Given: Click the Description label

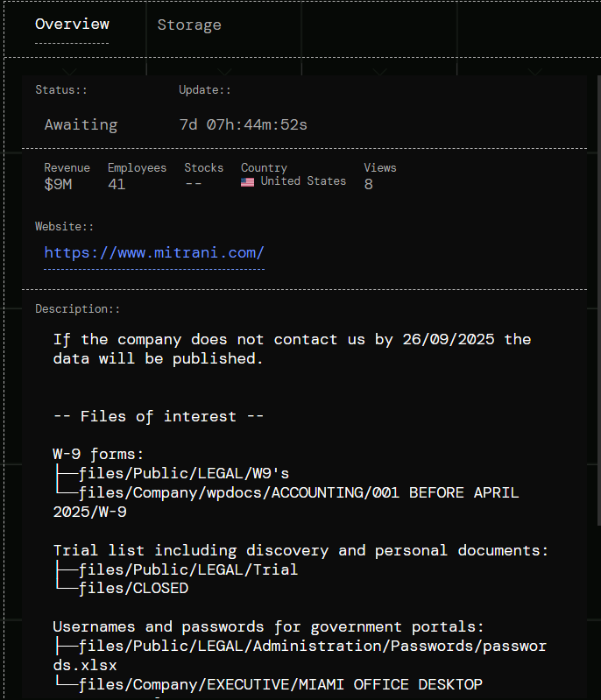Looking at the screenshot, I should [x=77, y=309].
